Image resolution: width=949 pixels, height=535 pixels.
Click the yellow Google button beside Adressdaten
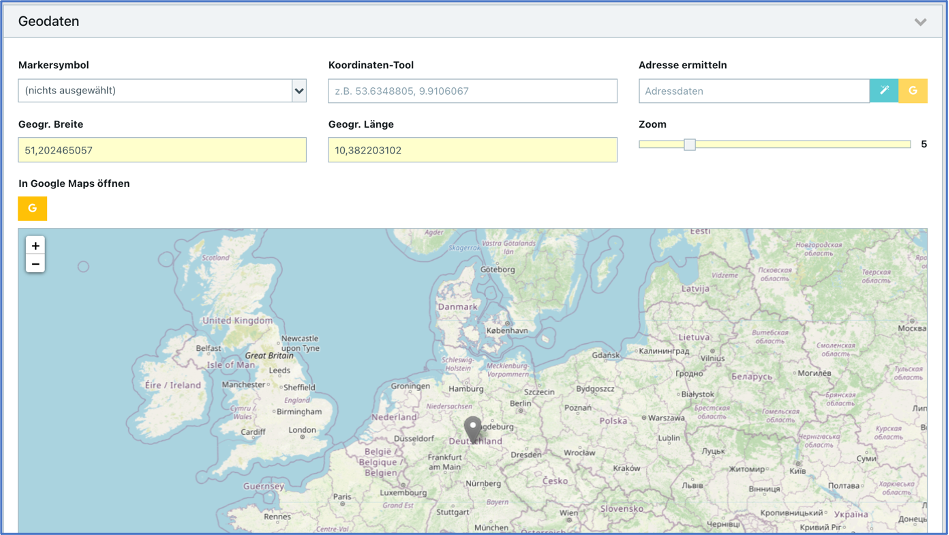(913, 91)
